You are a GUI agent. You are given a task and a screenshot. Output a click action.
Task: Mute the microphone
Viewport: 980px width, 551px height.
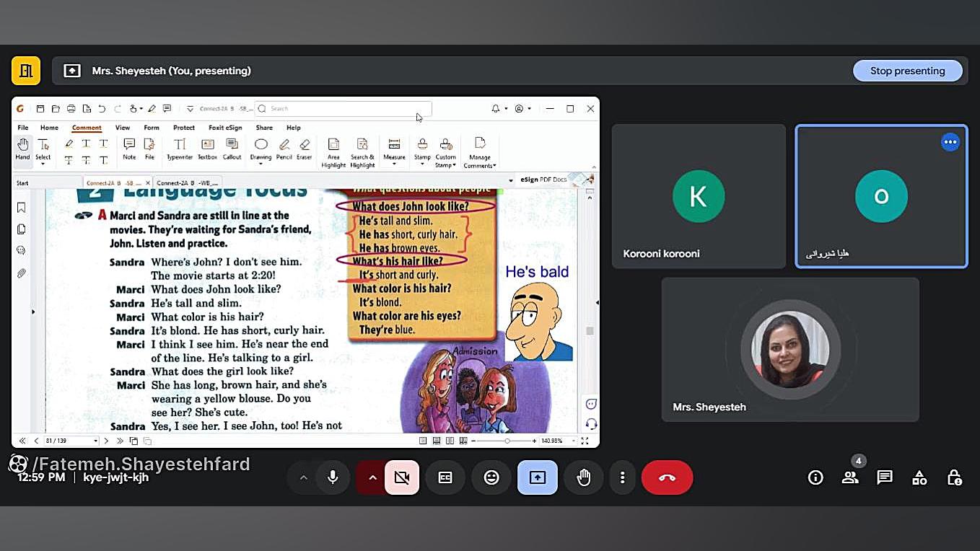point(333,477)
